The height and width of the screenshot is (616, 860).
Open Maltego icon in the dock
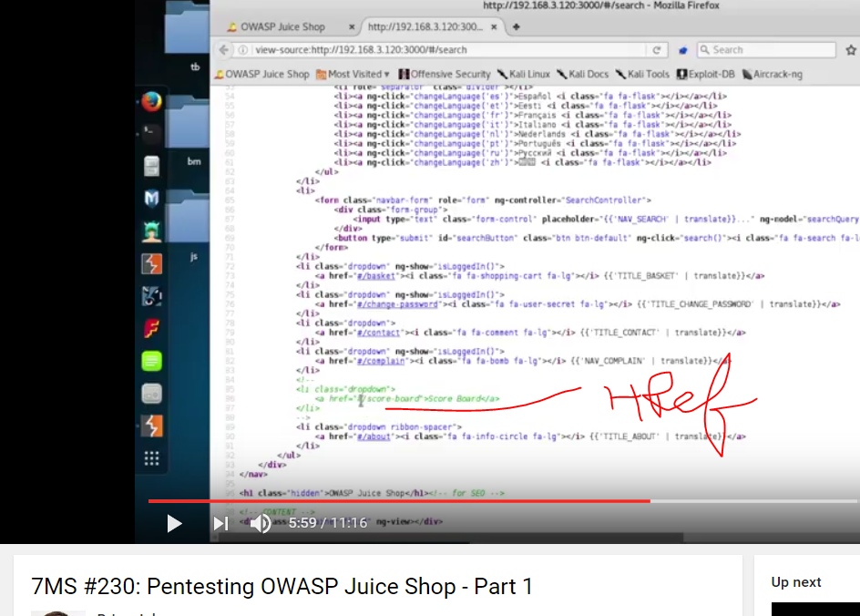[x=151, y=296]
